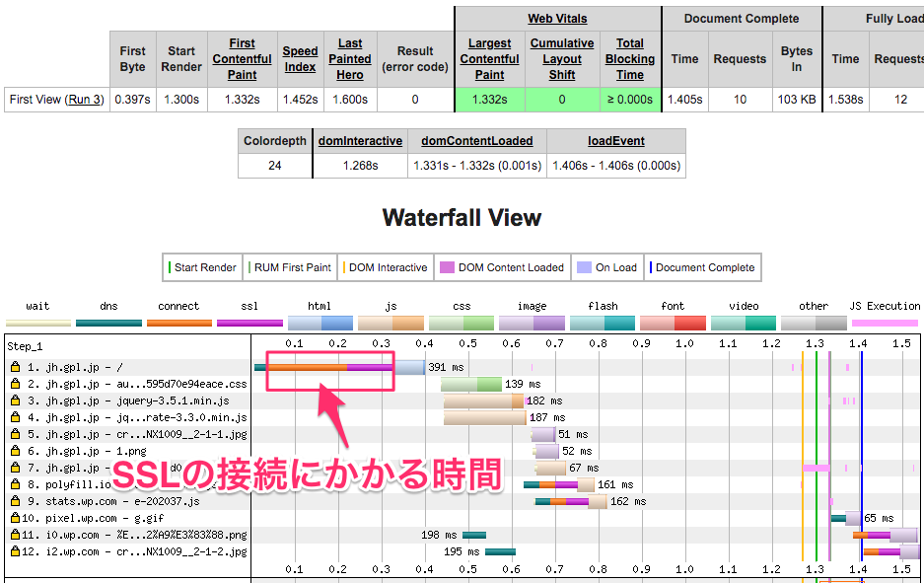
Task: Open the Run 3 link
Action: [84, 100]
